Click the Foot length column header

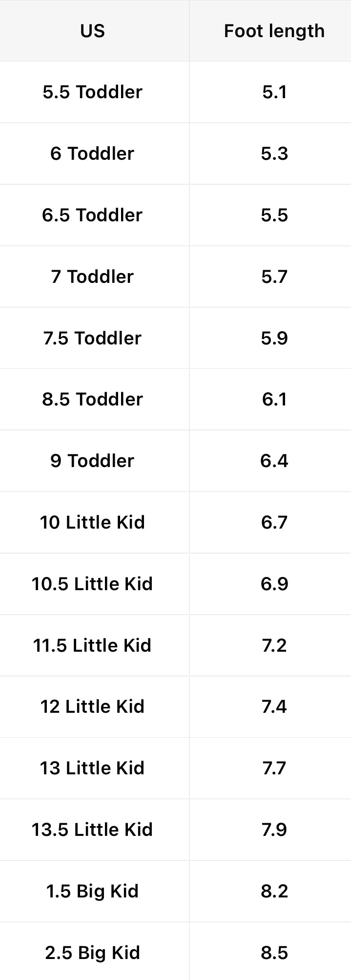pos(274,31)
